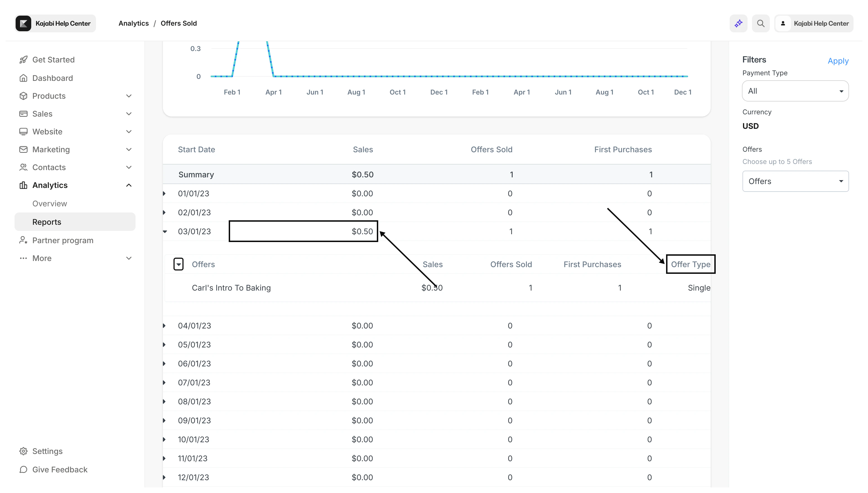Collapse the 03/01/23 row details
This screenshot has width=868, height=493.
click(165, 232)
